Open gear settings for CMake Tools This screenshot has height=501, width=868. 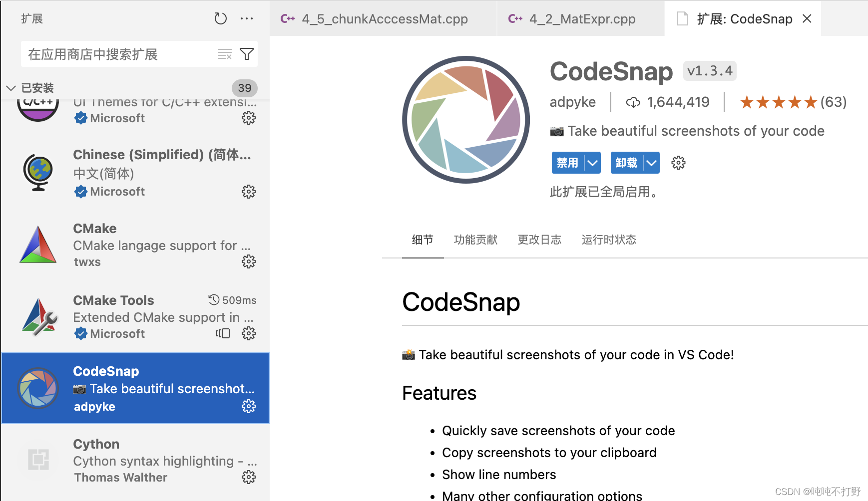pos(249,333)
